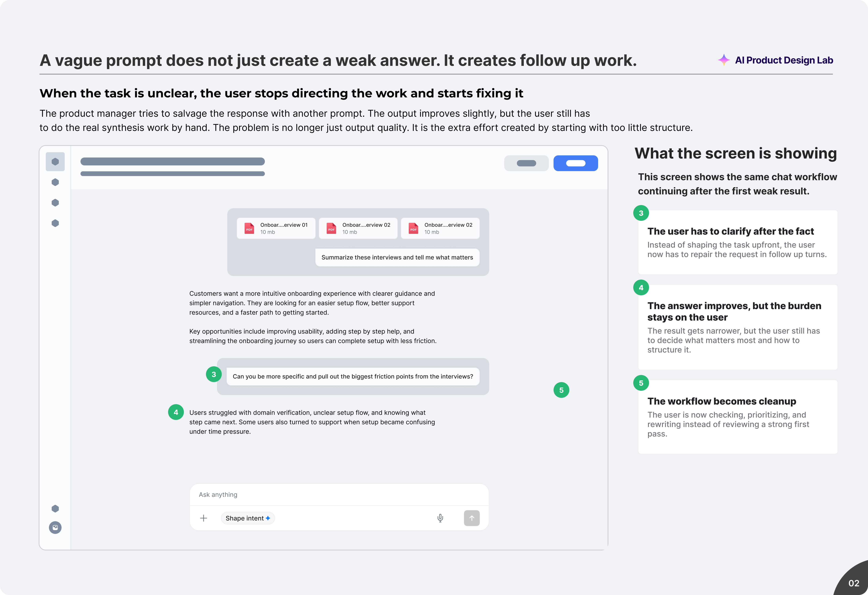This screenshot has width=868, height=595.
Task: Open "The workflow becomes cleanup" card
Action: click(738, 417)
